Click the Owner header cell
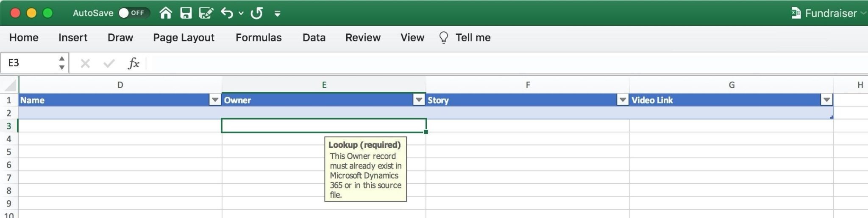Image resolution: width=868 pixels, height=218 pixels. (324, 100)
